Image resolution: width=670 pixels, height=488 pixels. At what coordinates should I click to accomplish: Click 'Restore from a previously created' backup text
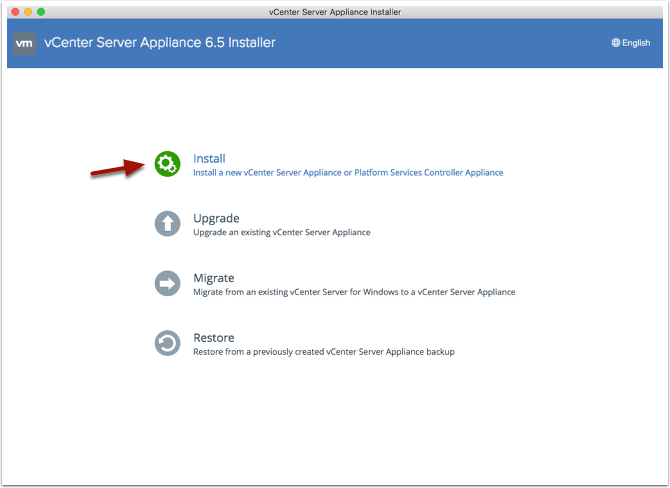coord(323,352)
